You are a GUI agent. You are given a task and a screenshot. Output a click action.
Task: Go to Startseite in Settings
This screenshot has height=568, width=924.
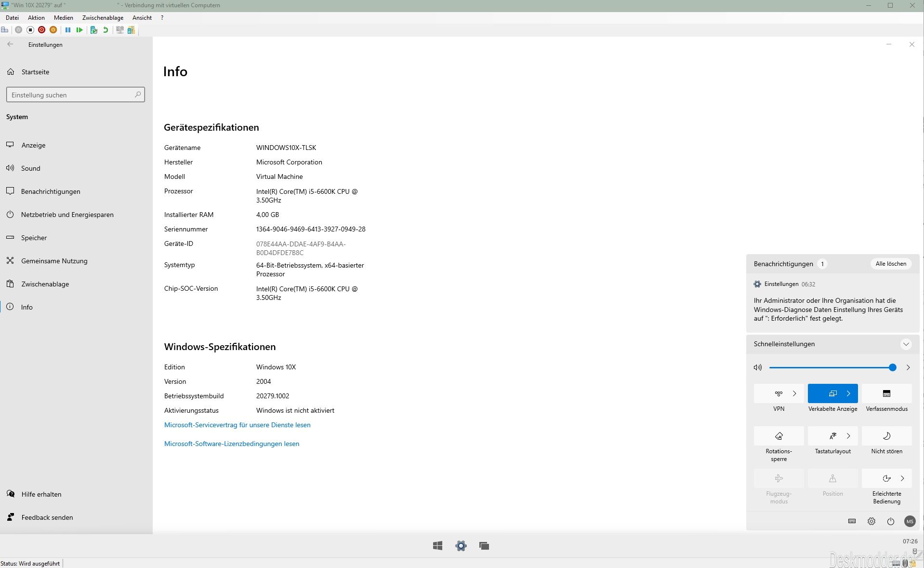[x=35, y=72]
